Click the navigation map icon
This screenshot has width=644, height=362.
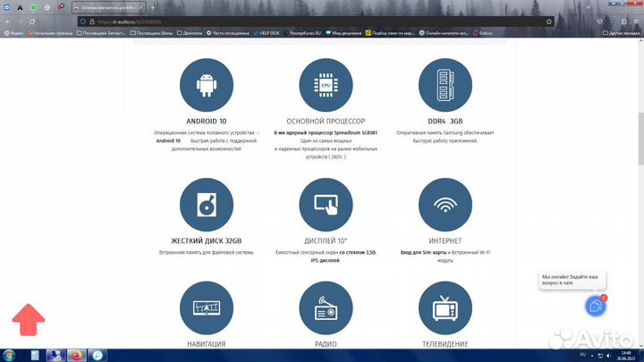[206, 308]
